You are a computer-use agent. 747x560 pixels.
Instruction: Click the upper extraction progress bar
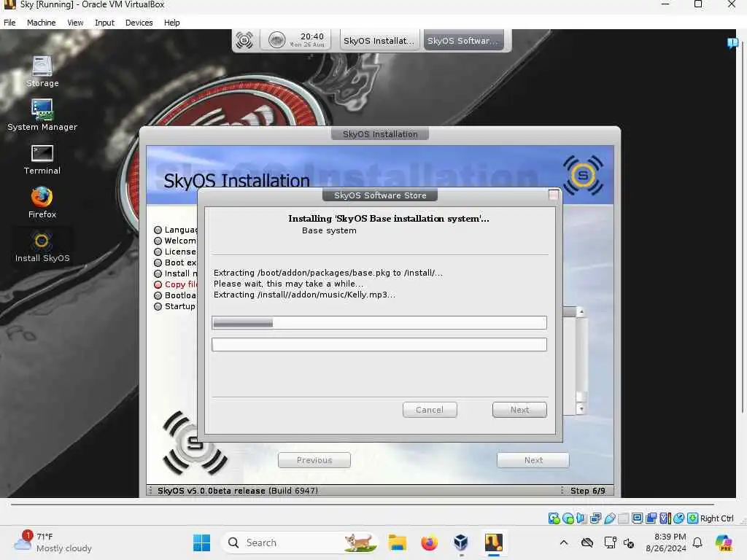pos(379,323)
